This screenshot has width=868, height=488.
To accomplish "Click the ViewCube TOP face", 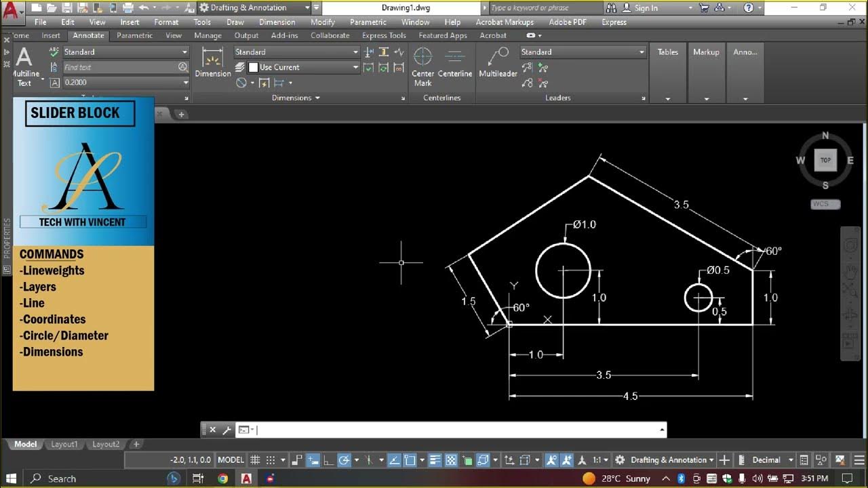I will [x=825, y=160].
